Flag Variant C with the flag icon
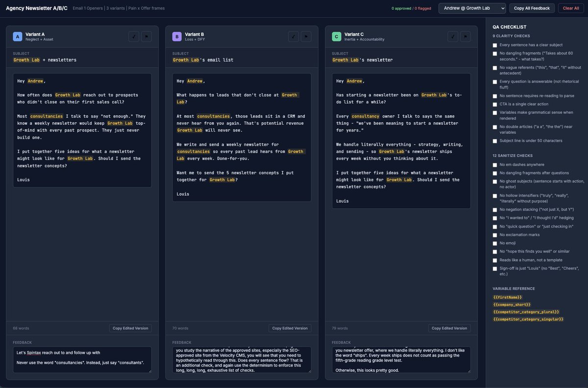The image size is (588, 388). tap(465, 37)
